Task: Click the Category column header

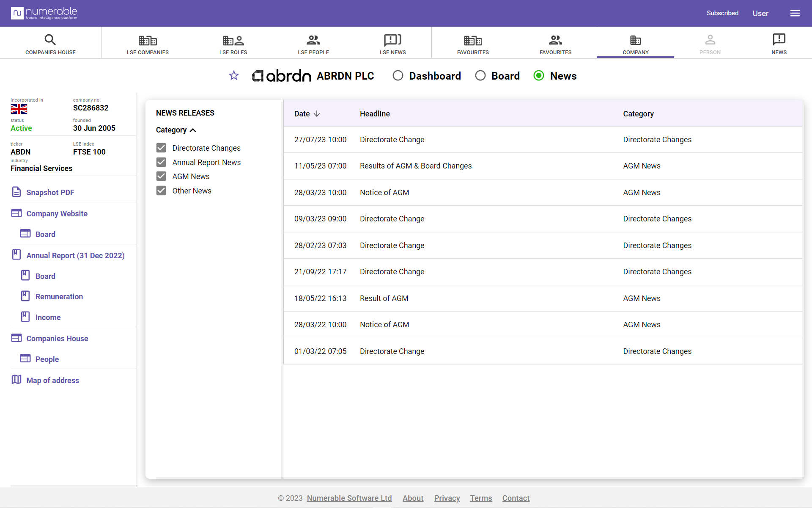Action: click(638, 114)
